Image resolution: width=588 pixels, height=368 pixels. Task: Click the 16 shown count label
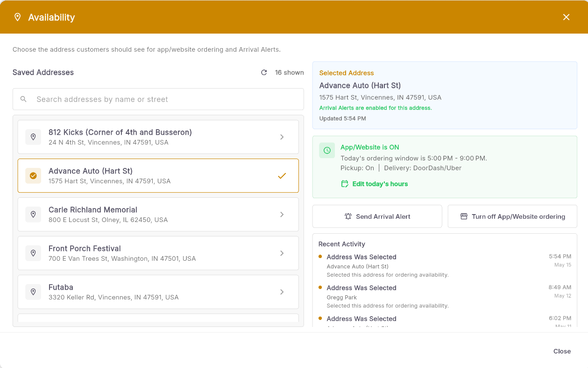[x=290, y=72]
